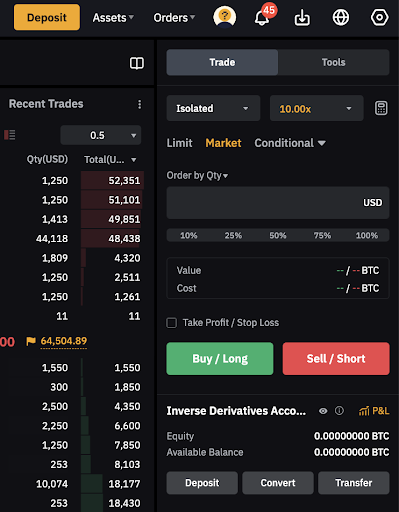
Task: Toggle the order book display mode icon
Action: coord(10,135)
